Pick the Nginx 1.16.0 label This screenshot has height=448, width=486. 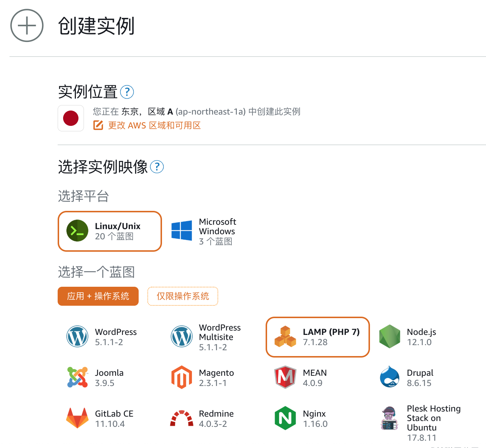[x=315, y=419]
